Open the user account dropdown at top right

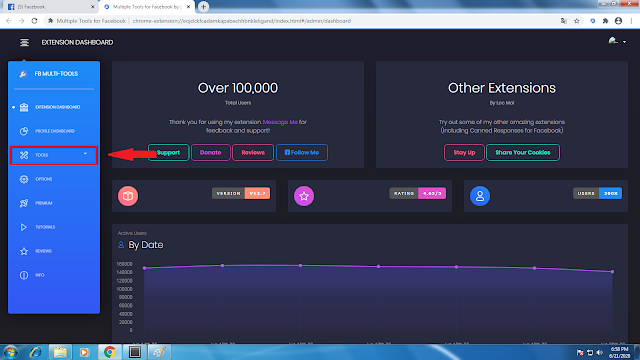click(617, 41)
